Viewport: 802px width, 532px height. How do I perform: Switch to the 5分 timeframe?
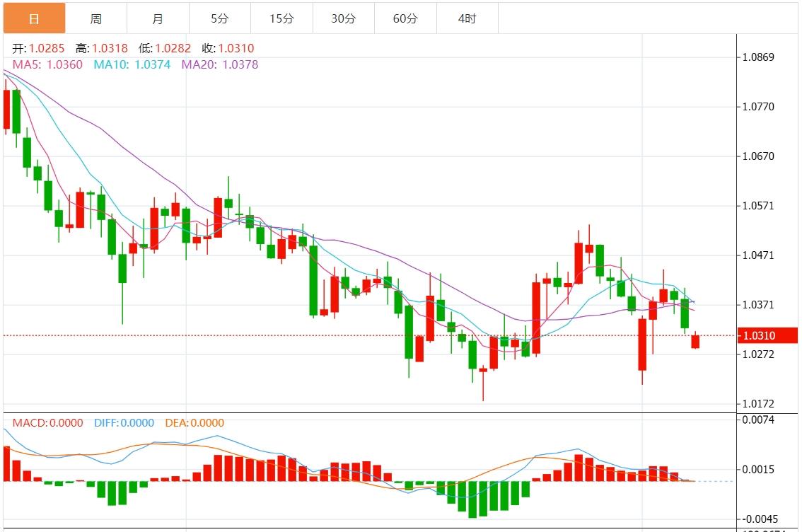(x=219, y=18)
